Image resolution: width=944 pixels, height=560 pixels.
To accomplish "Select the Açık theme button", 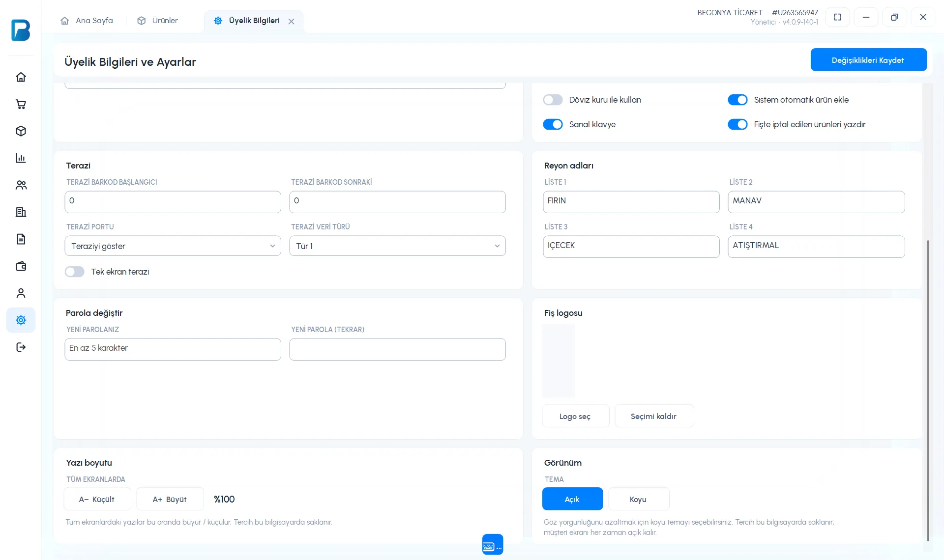I will [572, 499].
